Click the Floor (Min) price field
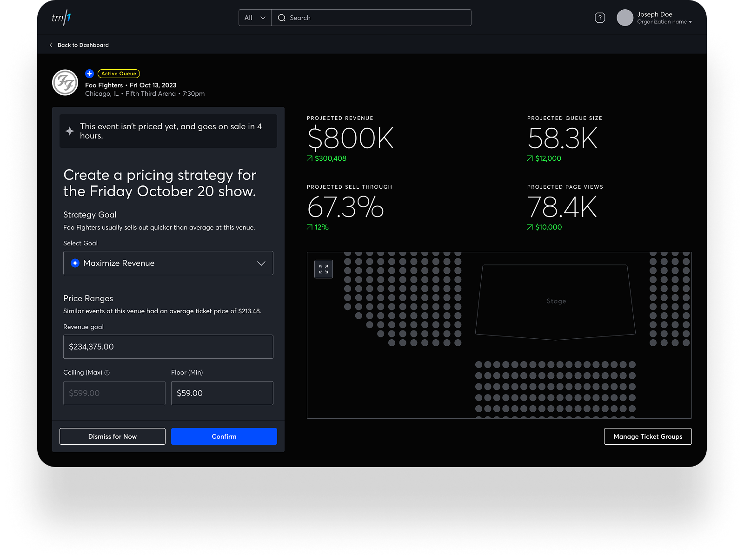The height and width of the screenshot is (560, 744). pos(222,393)
